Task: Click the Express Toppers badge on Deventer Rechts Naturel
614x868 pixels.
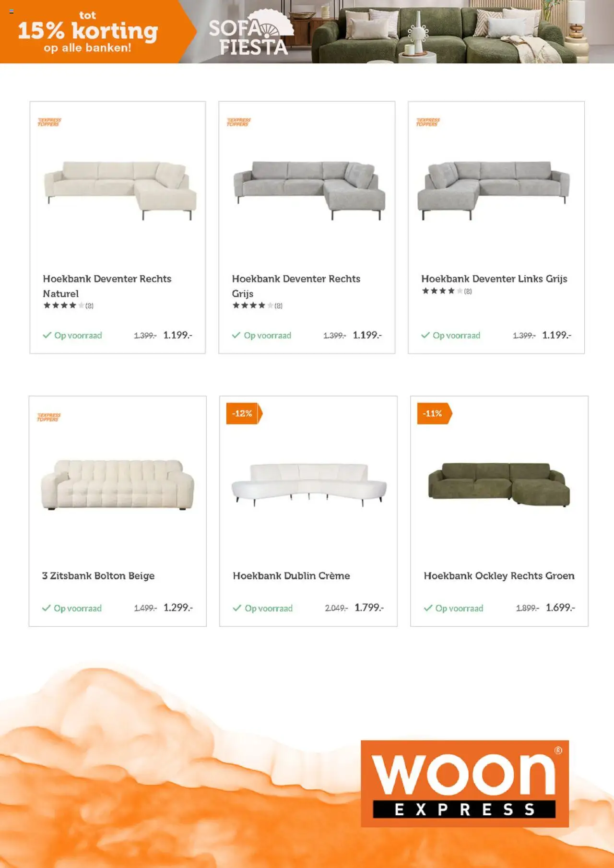Action: tap(49, 122)
